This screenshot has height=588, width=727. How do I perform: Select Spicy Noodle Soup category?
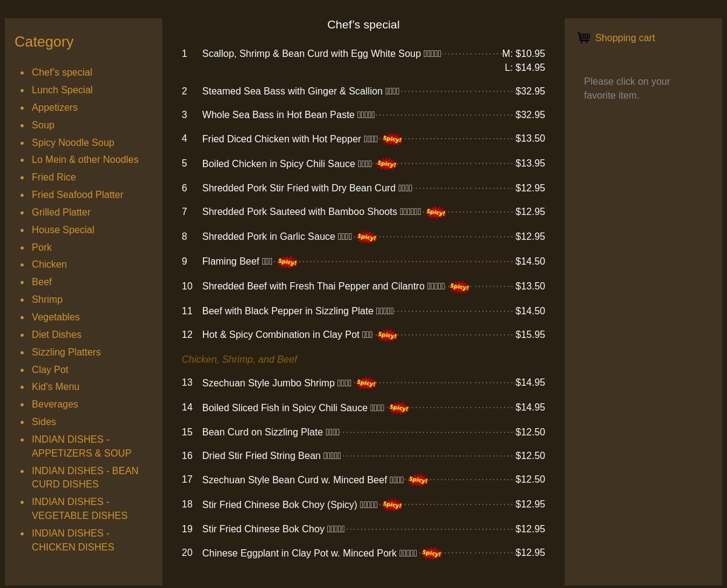73,142
